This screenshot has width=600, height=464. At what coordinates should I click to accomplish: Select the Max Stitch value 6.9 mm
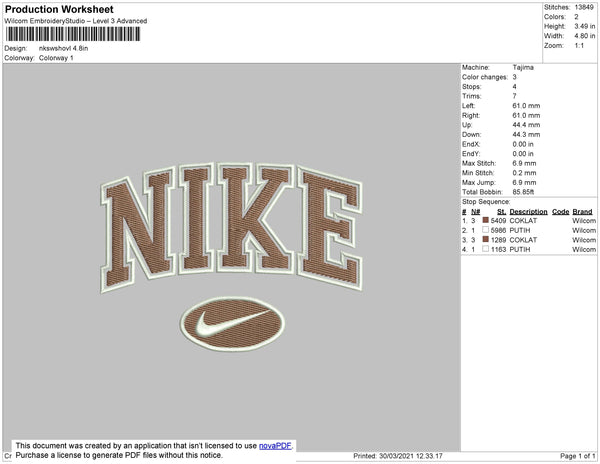coord(524,163)
